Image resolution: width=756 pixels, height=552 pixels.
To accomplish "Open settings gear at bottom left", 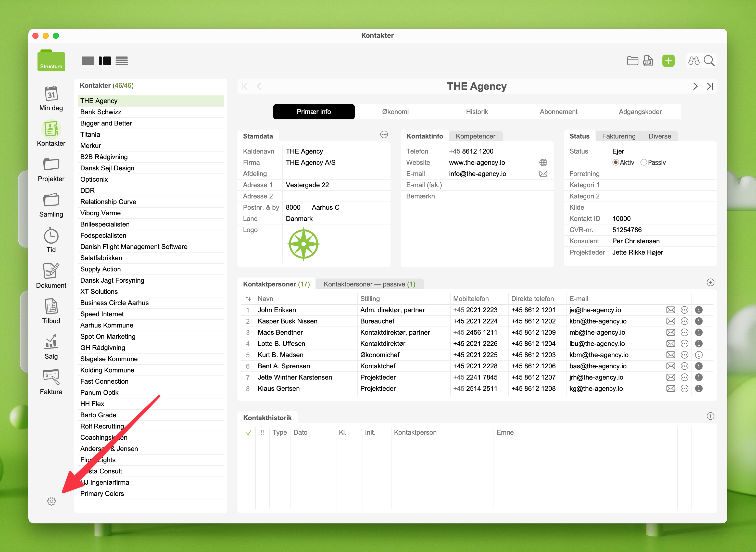I will (x=52, y=501).
